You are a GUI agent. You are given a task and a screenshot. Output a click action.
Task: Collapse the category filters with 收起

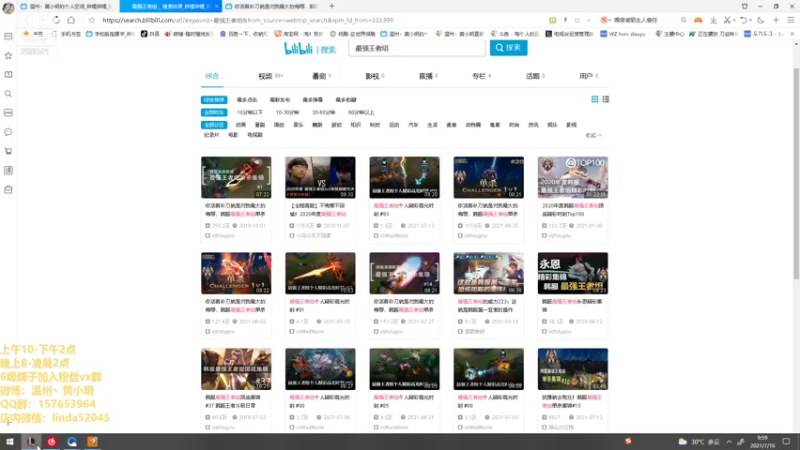coord(594,135)
